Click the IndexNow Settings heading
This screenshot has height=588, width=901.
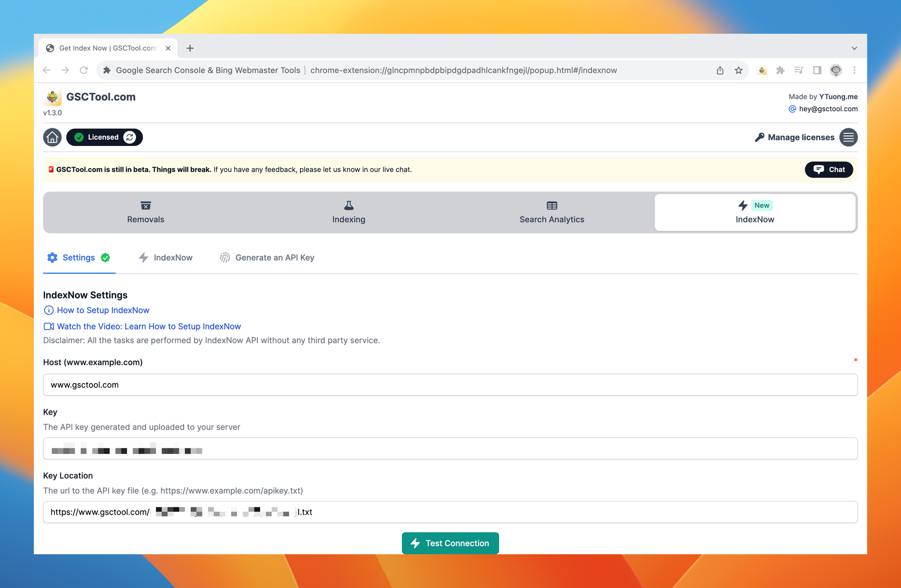click(x=85, y=295)
